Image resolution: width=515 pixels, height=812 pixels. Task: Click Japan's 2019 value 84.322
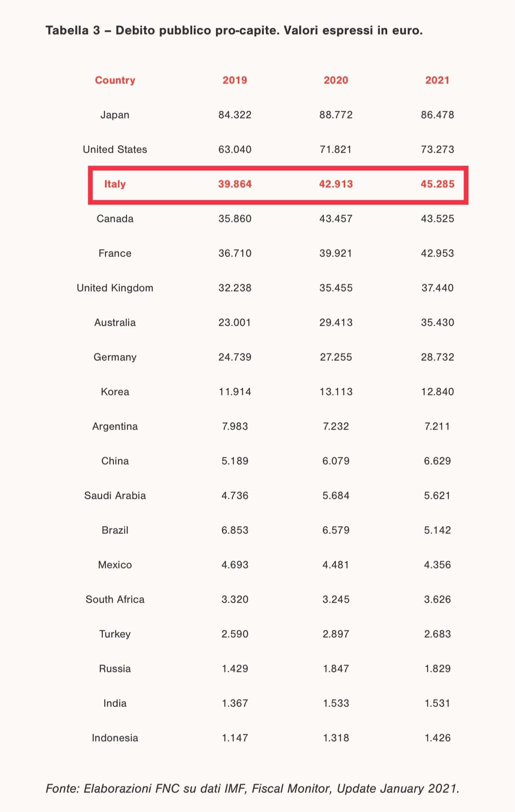[x=234, y=115]
